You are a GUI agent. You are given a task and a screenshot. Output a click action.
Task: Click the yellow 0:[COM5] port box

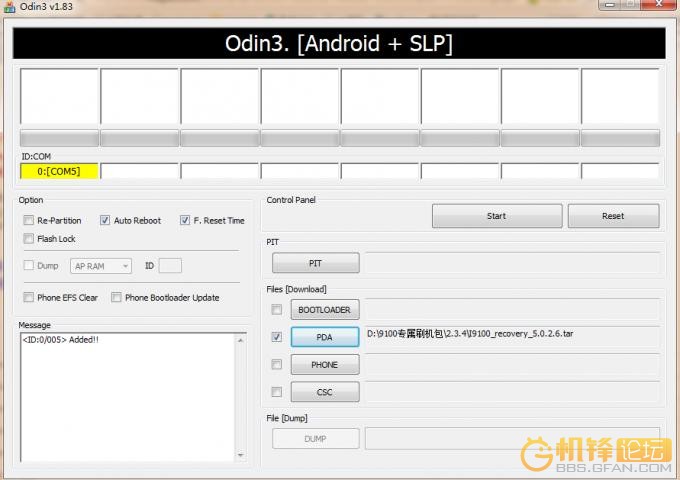59,171
